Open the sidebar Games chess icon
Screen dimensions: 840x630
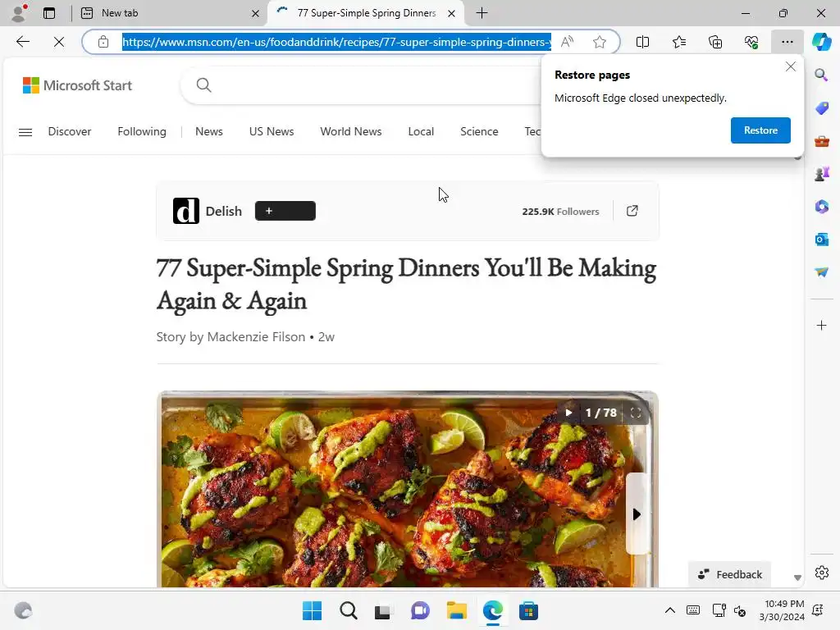[821, 174]
